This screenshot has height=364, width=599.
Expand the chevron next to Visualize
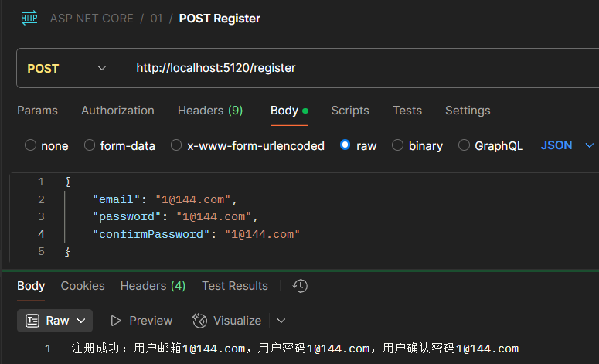pos(281,320)
